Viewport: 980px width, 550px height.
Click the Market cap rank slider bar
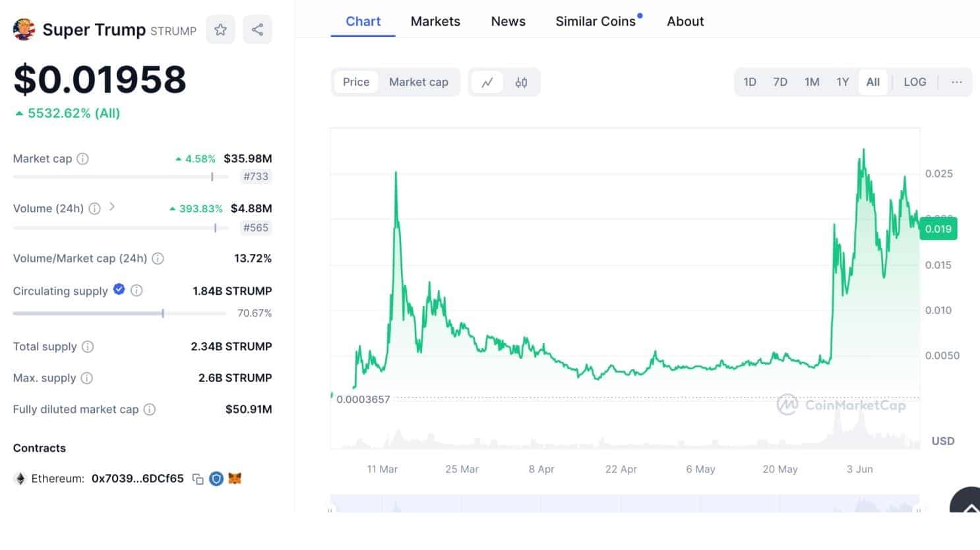(x=121, y=177)
